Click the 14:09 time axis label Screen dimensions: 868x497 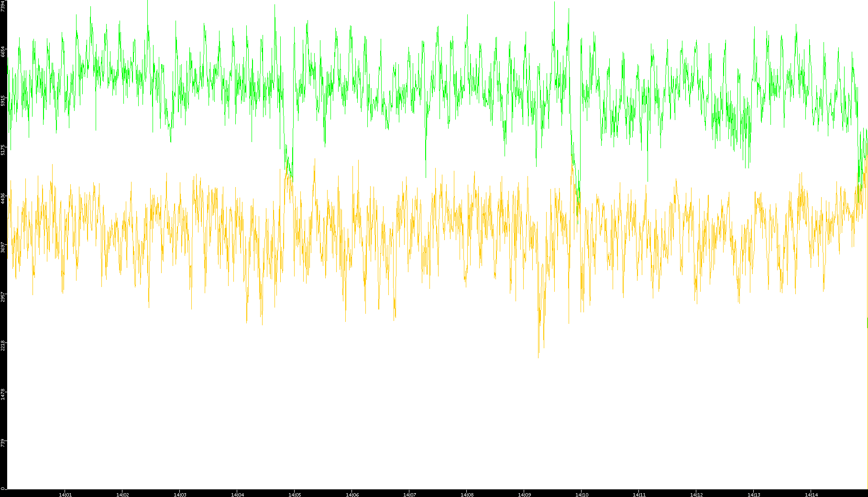coord(524,495)
